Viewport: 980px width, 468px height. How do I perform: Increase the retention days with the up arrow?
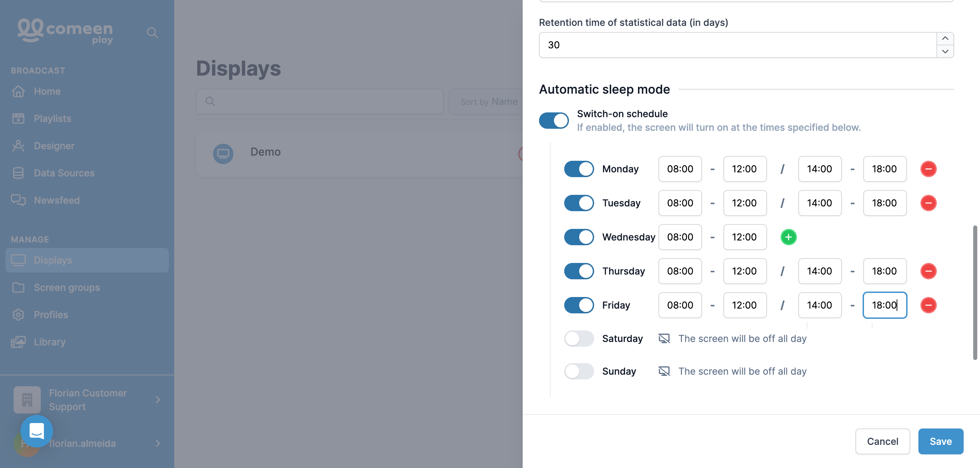tap(945, 38)
